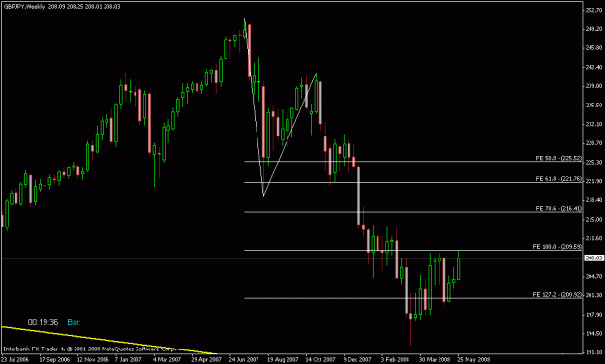The height and width of the screenshot is (364, 605).
Task: Click the 232.10 price axis label
Action: tap(593, 124)
